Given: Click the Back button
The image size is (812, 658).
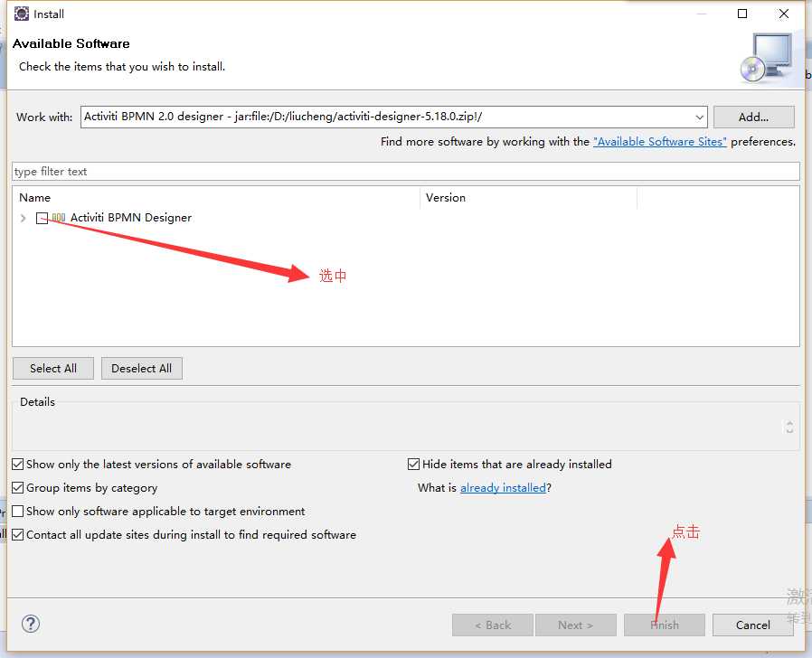Looking at the screenshot, I should pyautogui.click(x=493, y=625).
